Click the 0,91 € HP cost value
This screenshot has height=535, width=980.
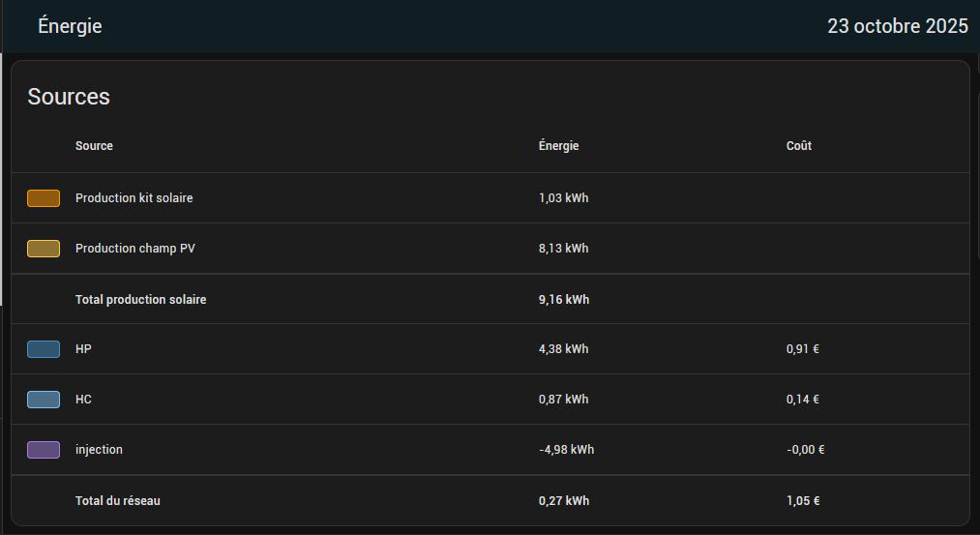[802, 349]
